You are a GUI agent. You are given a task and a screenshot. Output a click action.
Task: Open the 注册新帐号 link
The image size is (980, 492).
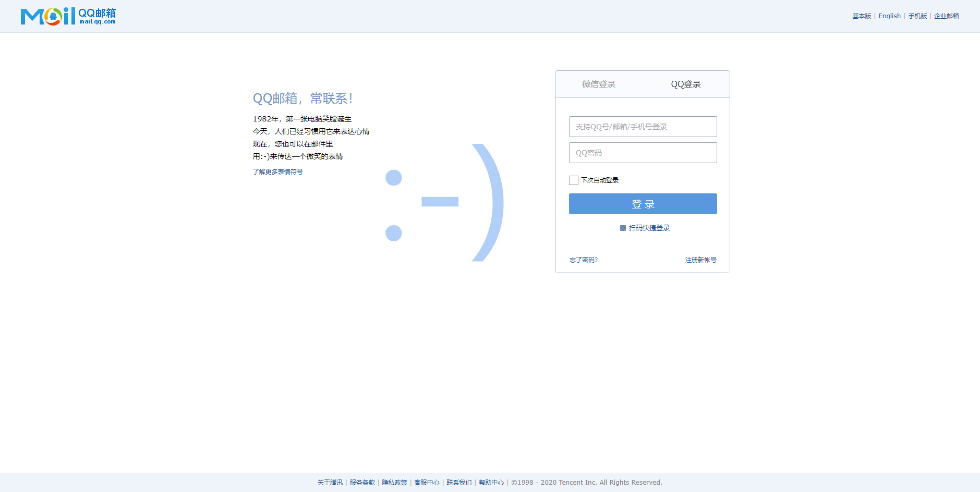(x=701, y=260)
